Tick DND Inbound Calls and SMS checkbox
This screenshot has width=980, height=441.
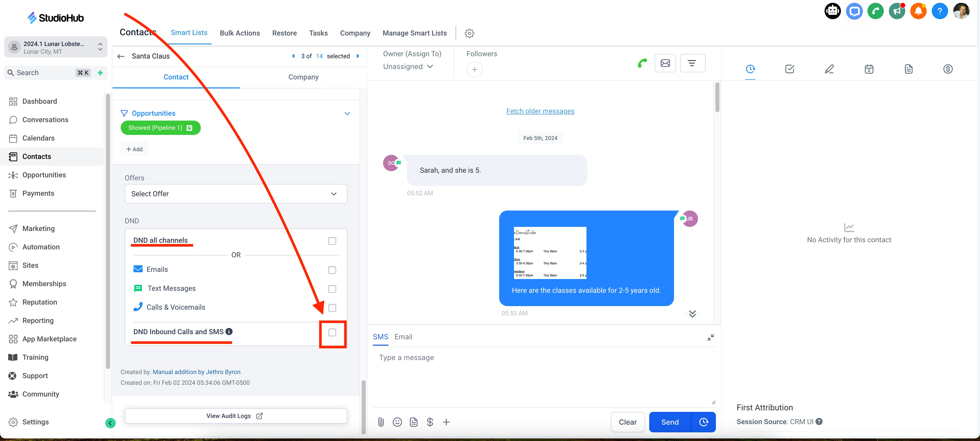pos(332,332)
